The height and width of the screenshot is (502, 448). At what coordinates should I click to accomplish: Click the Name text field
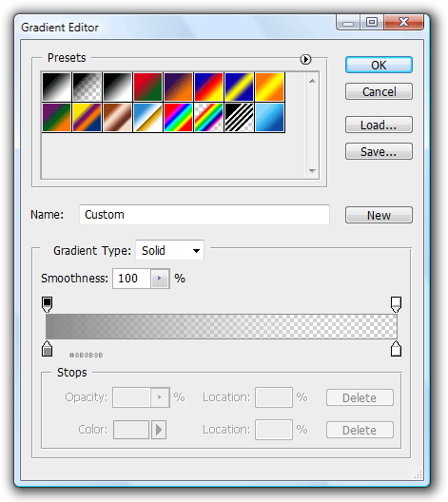[205, 215]
